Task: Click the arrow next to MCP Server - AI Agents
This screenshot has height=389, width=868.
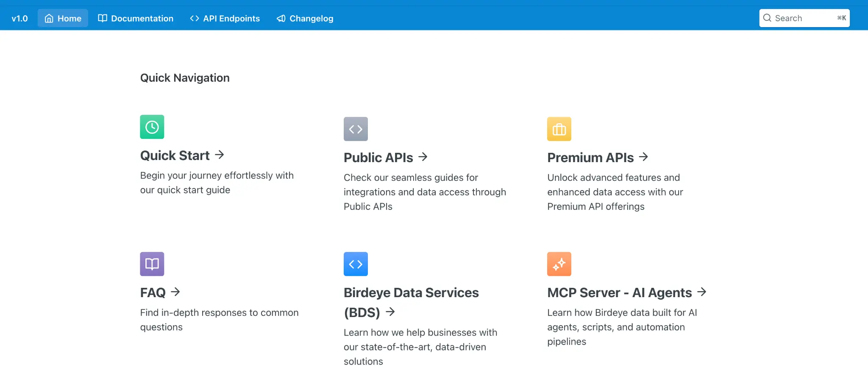Action: [x=702, y=292]
